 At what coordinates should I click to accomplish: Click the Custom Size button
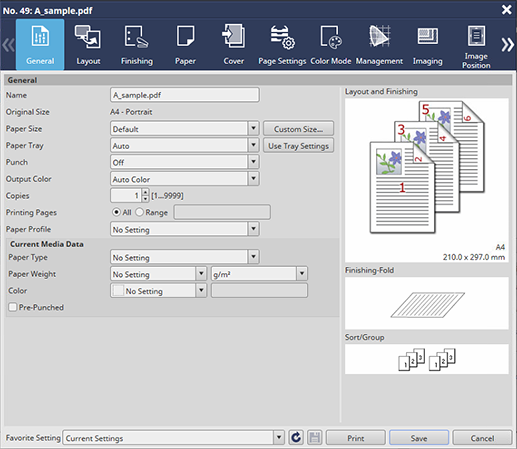(298, 129)
